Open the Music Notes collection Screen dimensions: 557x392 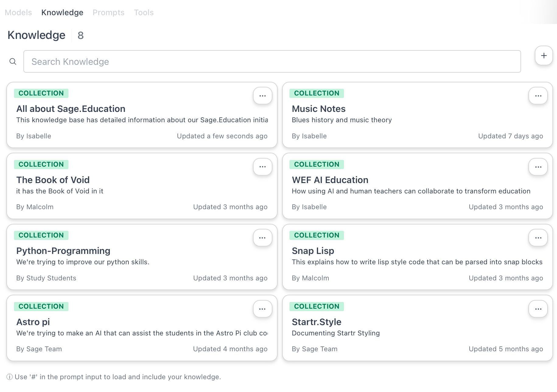point(318,109)
